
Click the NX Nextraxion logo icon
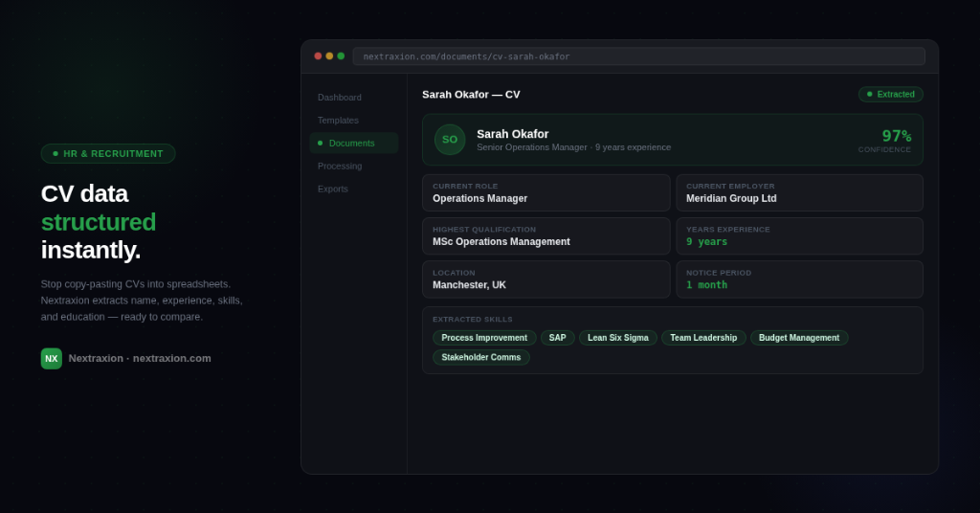[52, 359]
